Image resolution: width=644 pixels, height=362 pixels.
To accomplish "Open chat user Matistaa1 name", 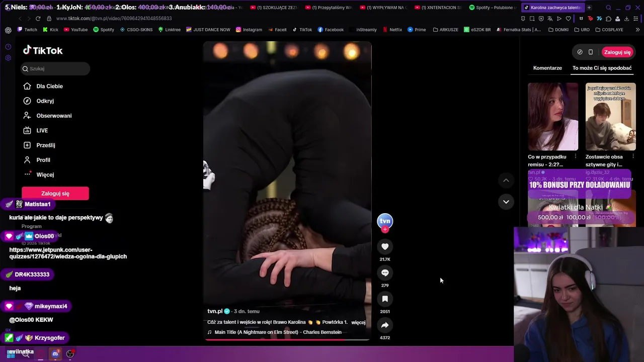I will point(38,205).
